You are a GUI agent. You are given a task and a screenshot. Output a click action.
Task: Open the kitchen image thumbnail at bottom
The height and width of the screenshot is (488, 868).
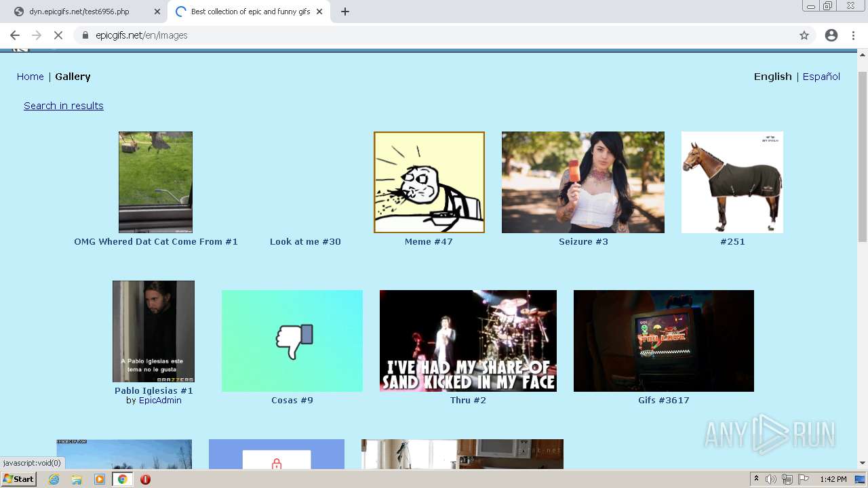(x=462, y=454)
